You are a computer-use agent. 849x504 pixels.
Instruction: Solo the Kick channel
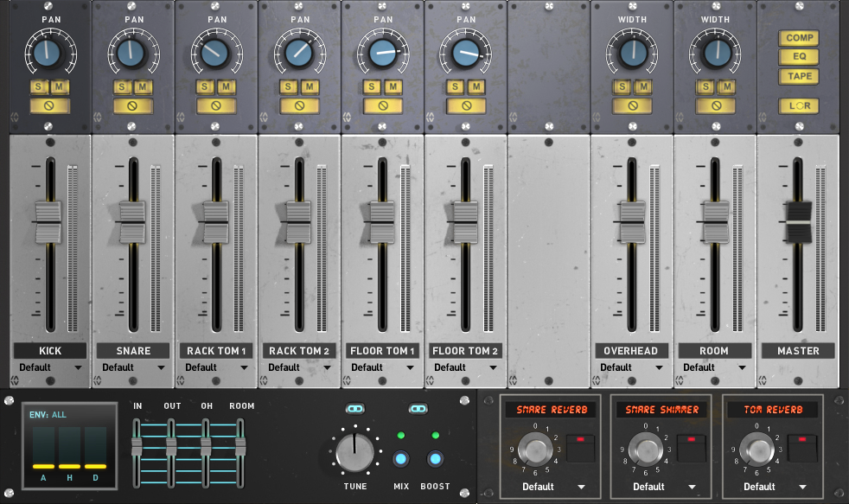point(39,86)
